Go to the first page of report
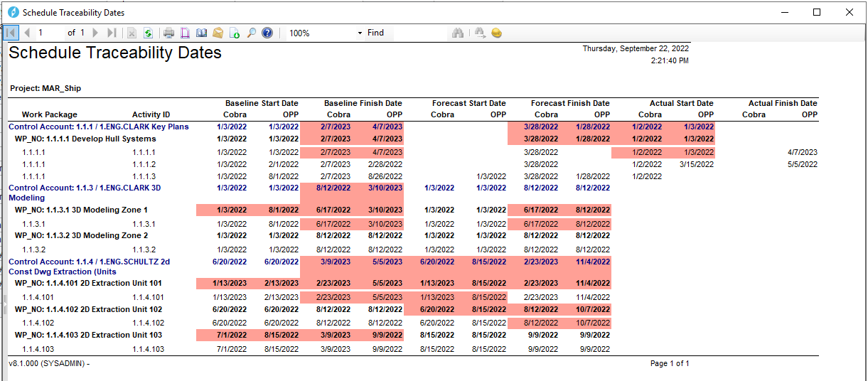Viewport: 868px width, 381px height. 11,33
